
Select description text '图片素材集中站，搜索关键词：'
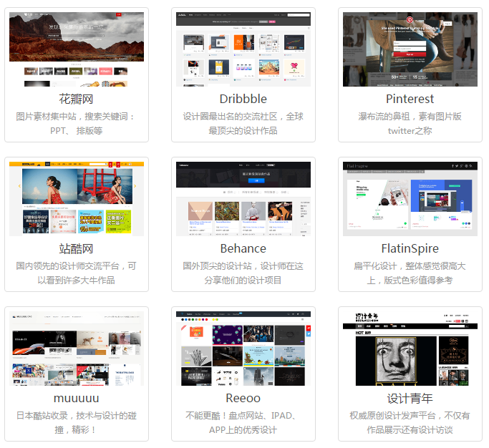click(75, 117)
